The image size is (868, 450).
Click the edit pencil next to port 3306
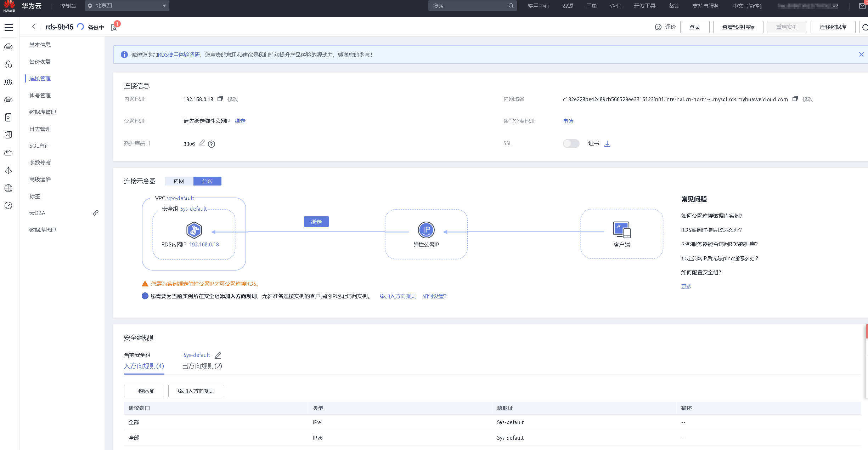click(x=202, y=143)
